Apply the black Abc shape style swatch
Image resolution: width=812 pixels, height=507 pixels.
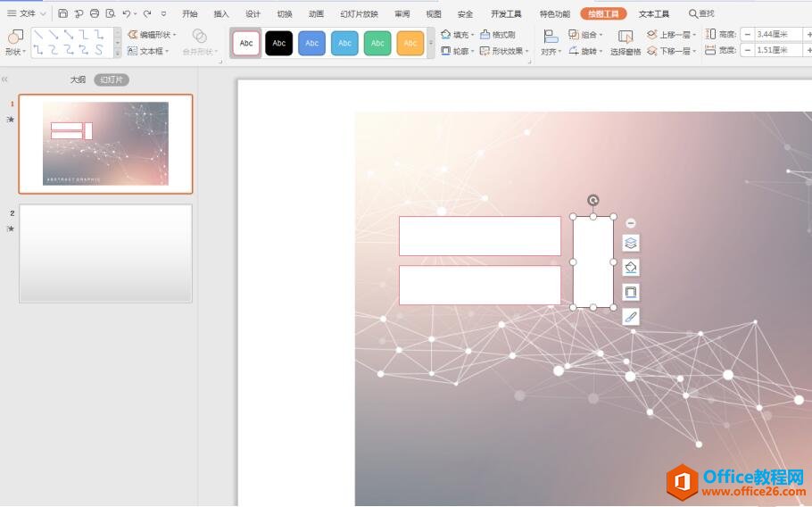[279, 43]
